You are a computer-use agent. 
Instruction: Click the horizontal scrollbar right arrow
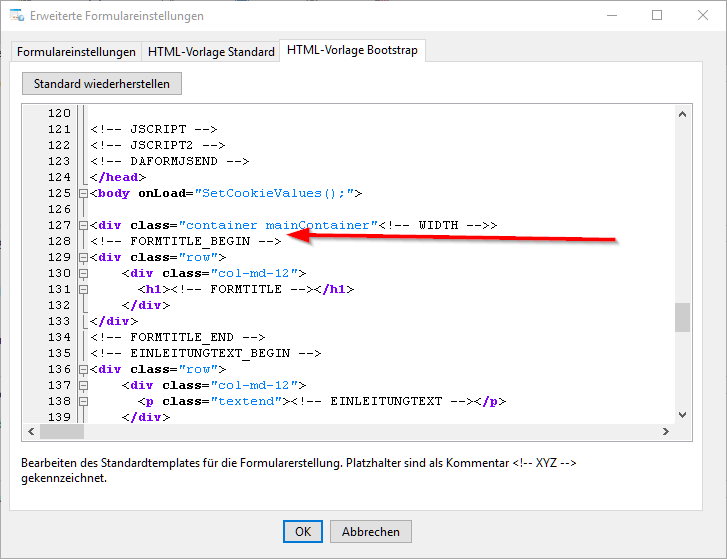click(665, 432)
